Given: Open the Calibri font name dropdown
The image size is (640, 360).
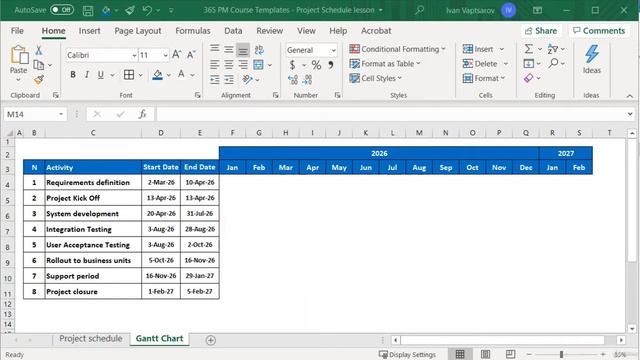Looking at the screenshot, I should point(134,55).
